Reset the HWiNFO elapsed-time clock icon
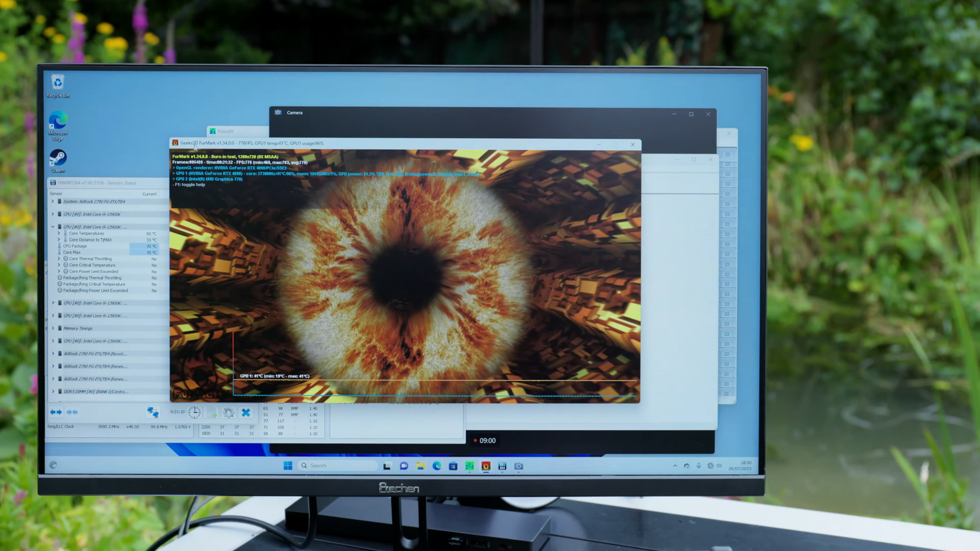The height and width of the screenshot is (551, 980). pos(194,412)
